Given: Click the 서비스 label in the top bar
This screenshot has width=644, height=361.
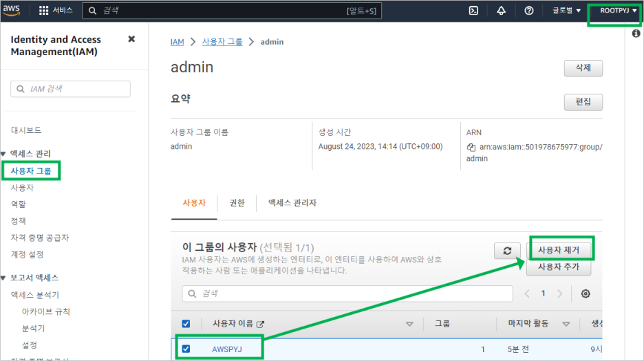Looking at the screenshot, I should click(x=63, y=10).
